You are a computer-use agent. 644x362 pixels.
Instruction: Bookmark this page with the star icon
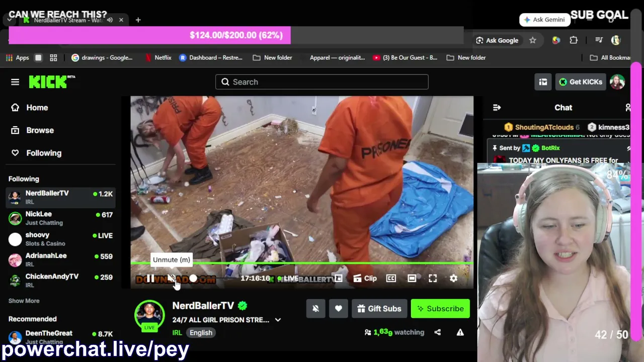[x=533, y=40]
